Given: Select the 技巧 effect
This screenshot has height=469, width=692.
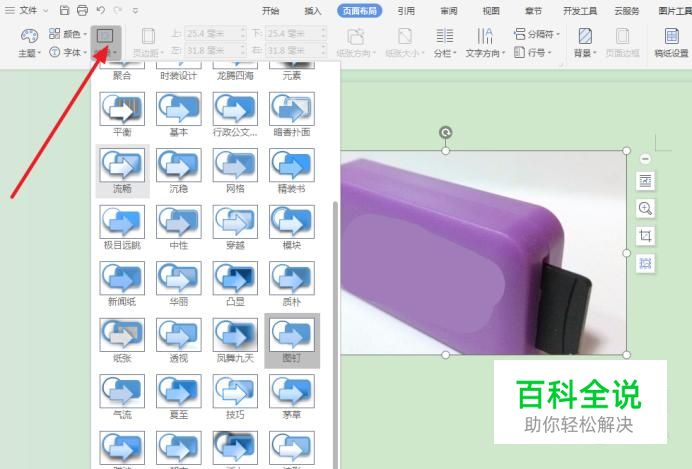Looking at the screenshot, I should coord(235,396).
